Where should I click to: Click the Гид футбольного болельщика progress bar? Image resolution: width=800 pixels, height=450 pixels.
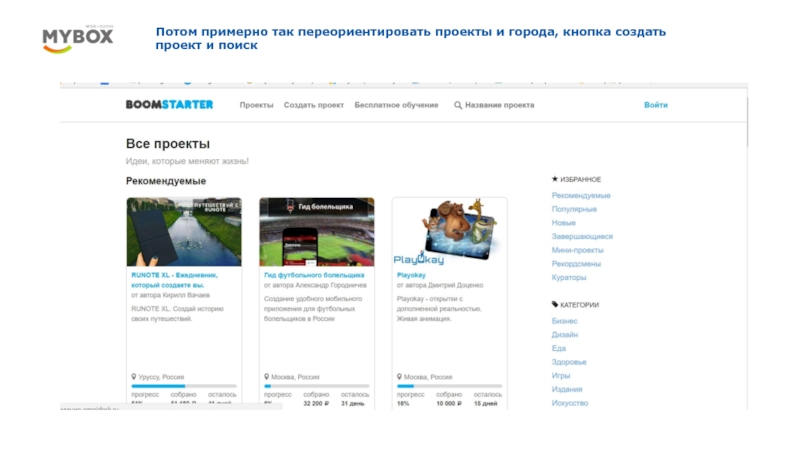point(317,386)
